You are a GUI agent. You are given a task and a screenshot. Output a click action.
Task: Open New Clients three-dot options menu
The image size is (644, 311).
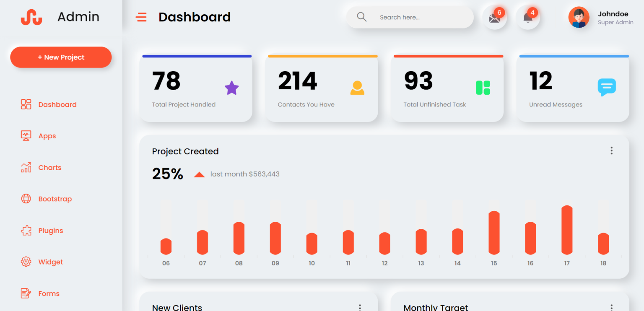pyautogui.click(x=360, y=307)
